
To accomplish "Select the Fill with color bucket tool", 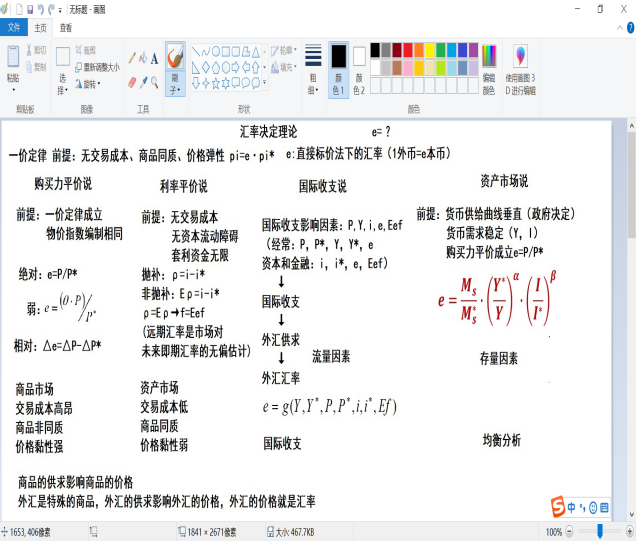I will [142, 58].
